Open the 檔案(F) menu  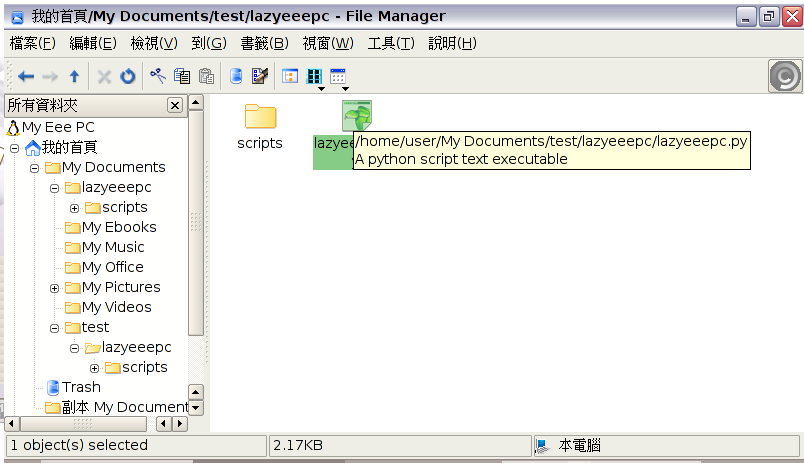tap(32, 43)
